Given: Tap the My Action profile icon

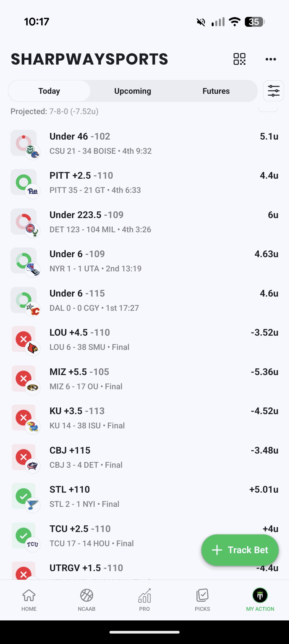Looking at the screenshot, I should [x=260, y=595].
